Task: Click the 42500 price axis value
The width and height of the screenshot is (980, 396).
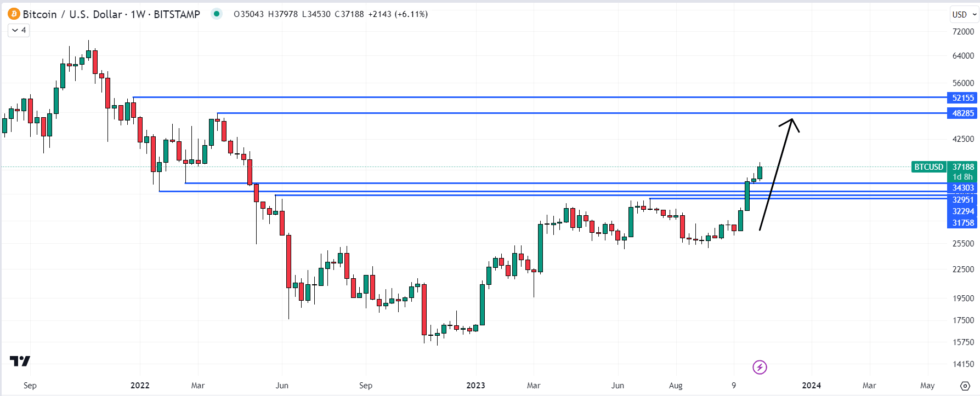Action: (x=963, y=139)
